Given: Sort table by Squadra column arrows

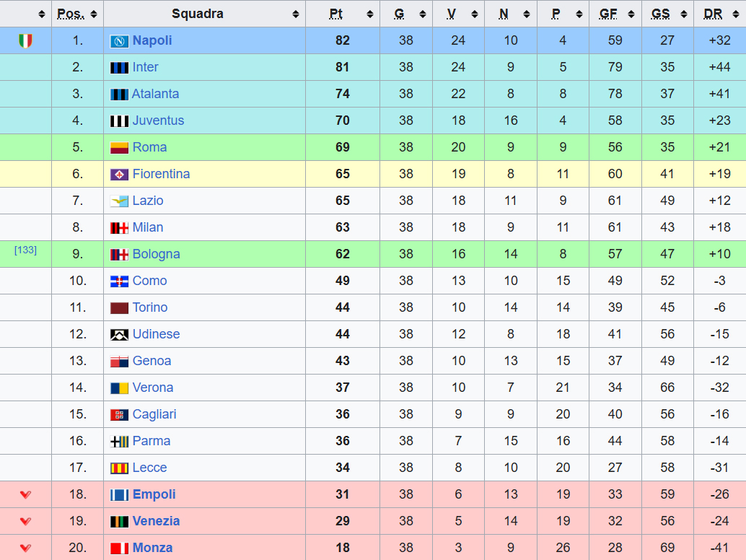Looking at the screenshot, I should click(296, 14).
